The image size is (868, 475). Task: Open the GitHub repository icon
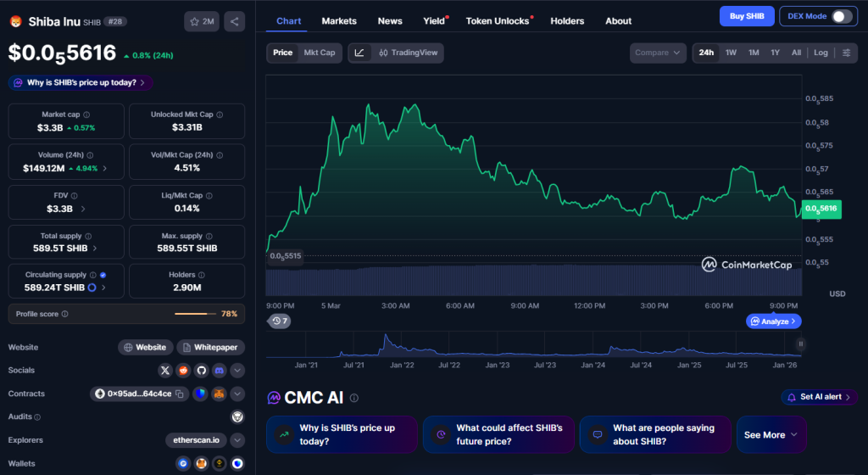(x=202, y=371)
